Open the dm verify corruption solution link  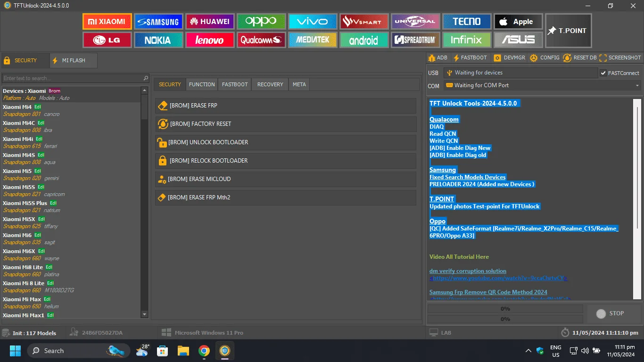(468, 271)
